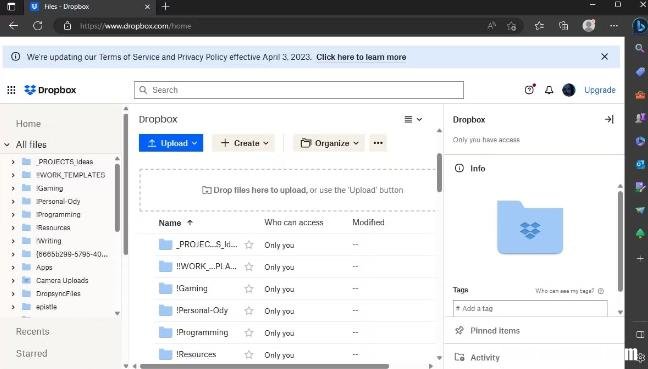The height and width of the screenshot is (369, 648).
Task: Click the Search field
Action: tap(299, 90)
